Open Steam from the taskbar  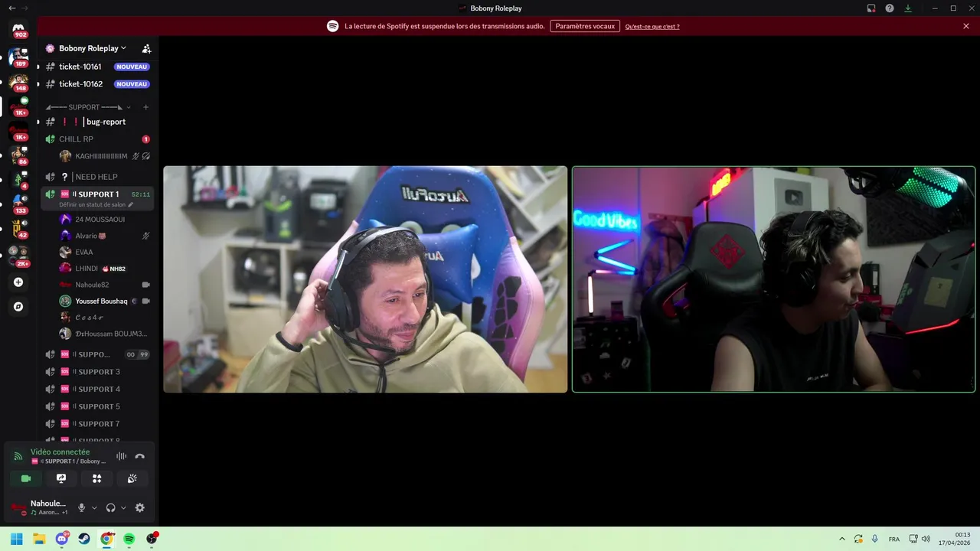point(84,539)
